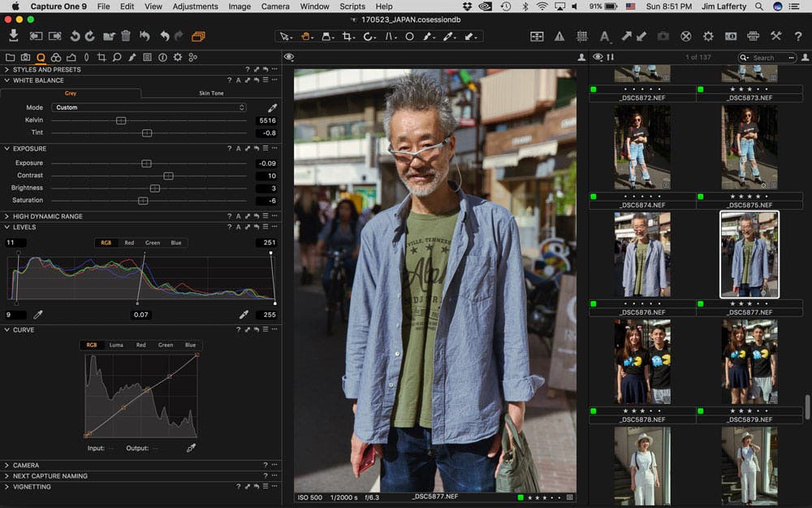
Task: Collapse the Curve panel
Action: tap(6, 330)
